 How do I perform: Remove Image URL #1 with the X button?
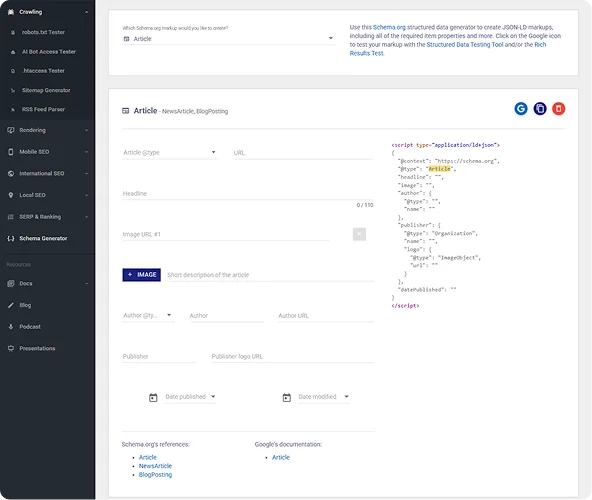pyautogui.click(x=359, y=234)
